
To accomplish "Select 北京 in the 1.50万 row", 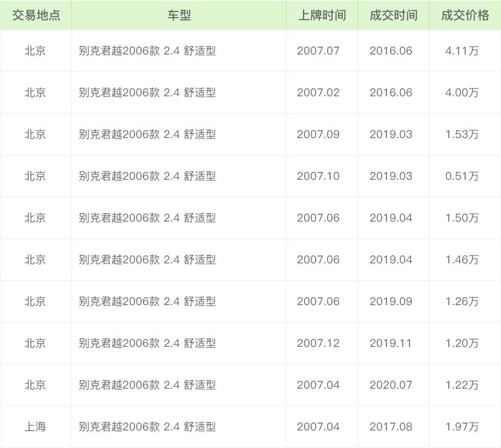I will [36, 218].
